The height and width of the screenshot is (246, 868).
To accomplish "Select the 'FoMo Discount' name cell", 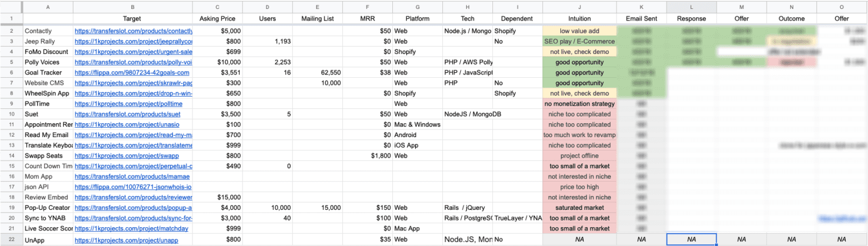I will pyautogui.click(x=48, y=52).
